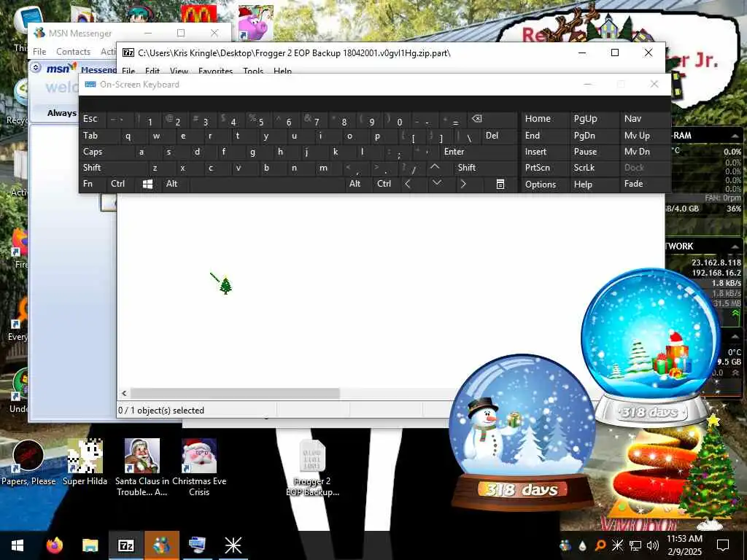The height and width of the screenshot is (560, 747).
Task: Open Tools menu in 7-Zip window
Action: [253, 71]
